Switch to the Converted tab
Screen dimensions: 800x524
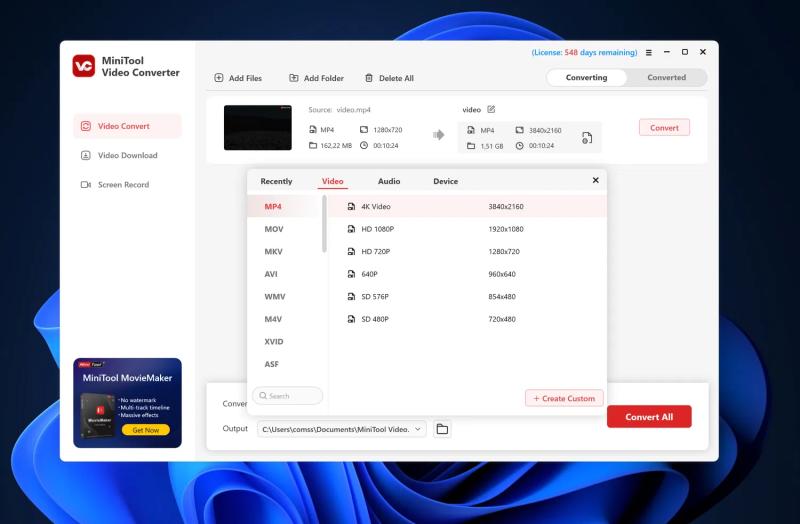(666, 78)
